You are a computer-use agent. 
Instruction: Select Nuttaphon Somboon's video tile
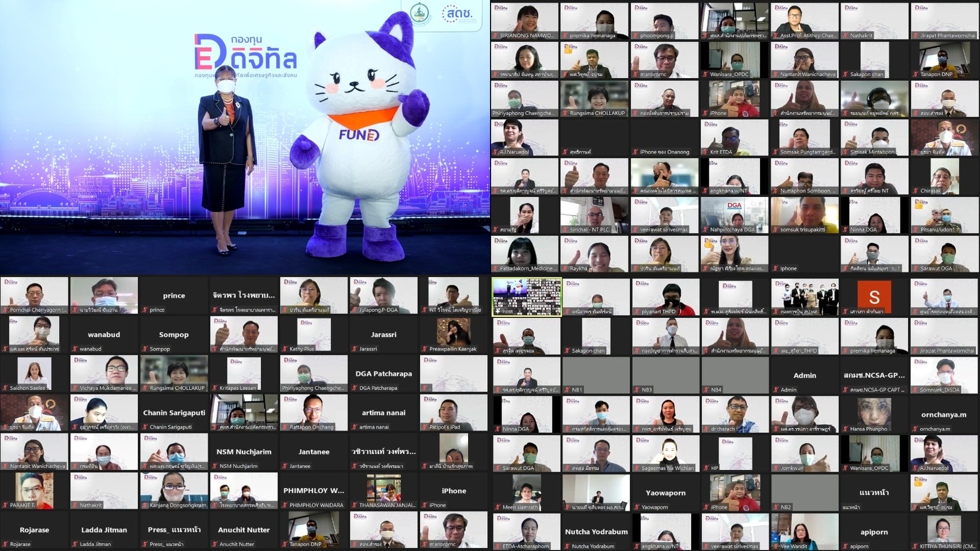coord(805,176)
